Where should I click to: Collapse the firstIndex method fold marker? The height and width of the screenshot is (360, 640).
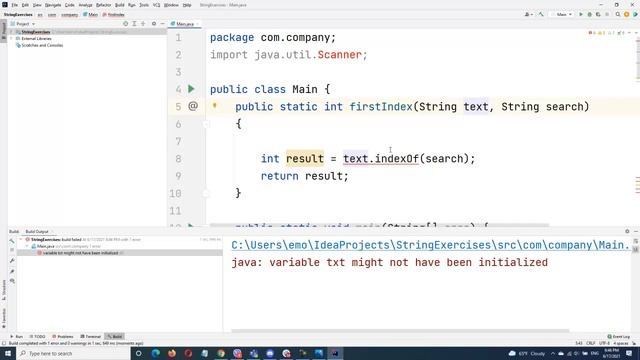point(206,124)
